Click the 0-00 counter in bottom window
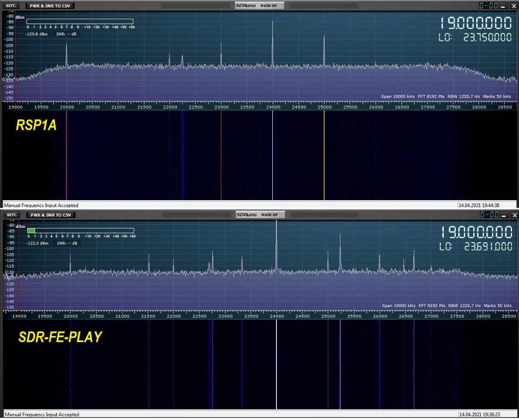This screenshot has width=519, height=420. 489,215
